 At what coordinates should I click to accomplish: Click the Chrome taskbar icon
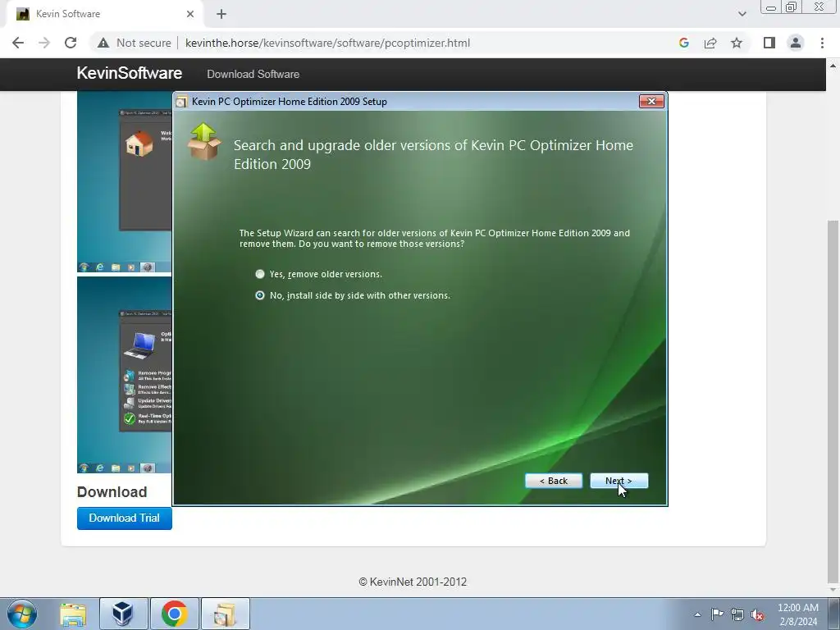click(x=174, y=614)
